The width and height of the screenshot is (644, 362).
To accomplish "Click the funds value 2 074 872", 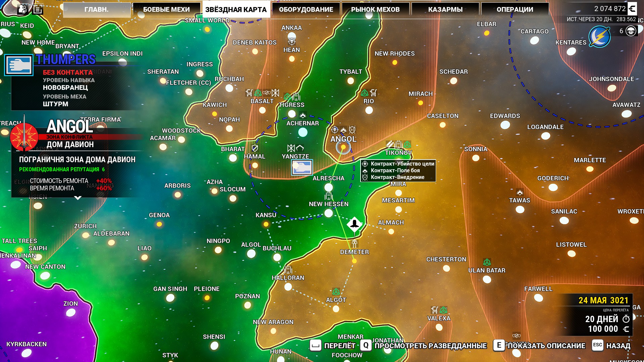I will pos(610,9).
